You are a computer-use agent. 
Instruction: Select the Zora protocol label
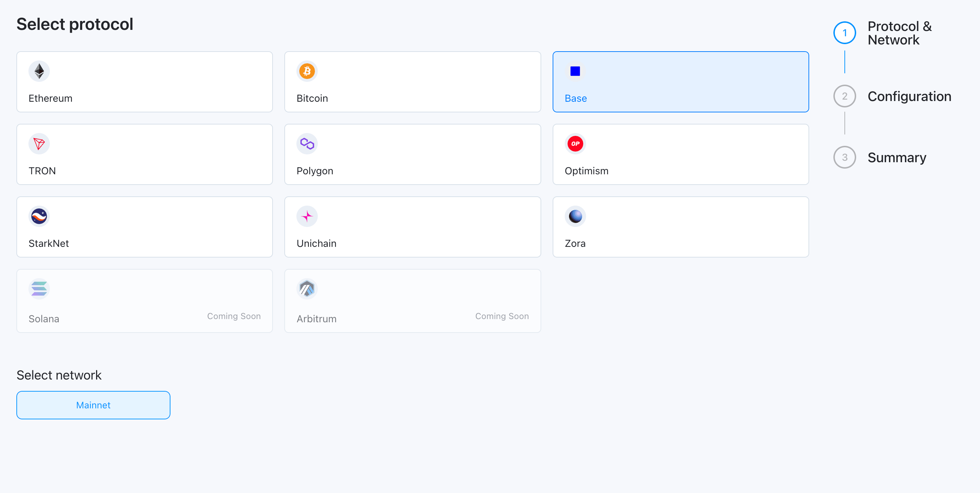575,243
